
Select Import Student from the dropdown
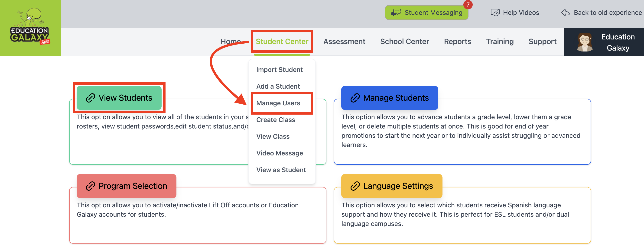pos(279,70)
